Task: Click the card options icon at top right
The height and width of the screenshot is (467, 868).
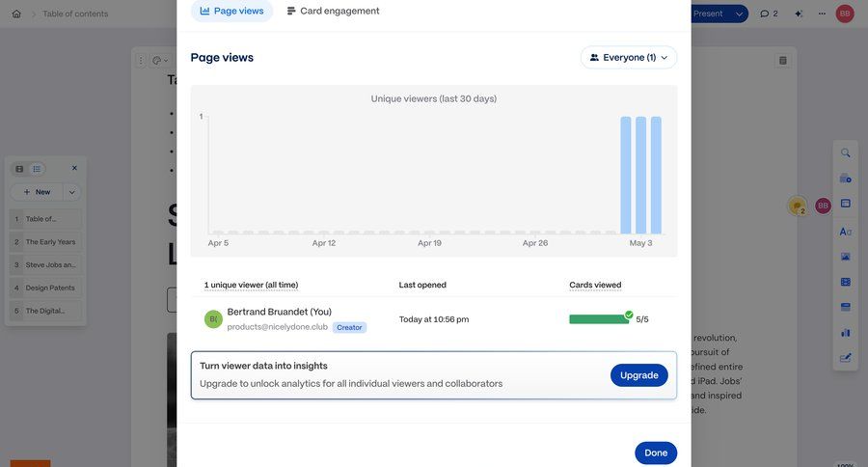Action: tap(783, 61)
